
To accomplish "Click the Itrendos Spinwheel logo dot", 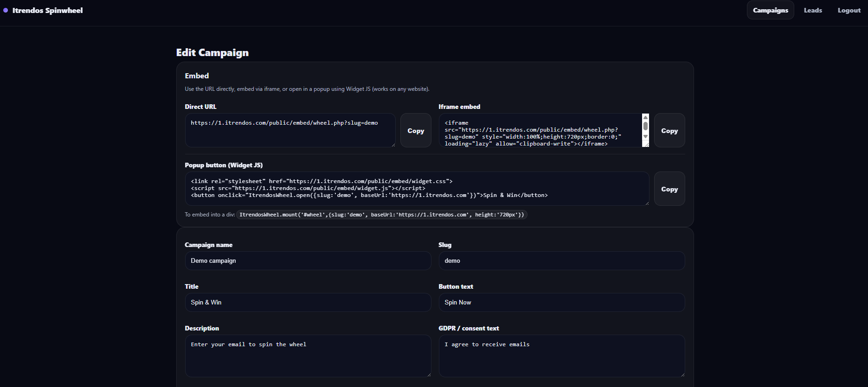I will click(x=6, y=10).
